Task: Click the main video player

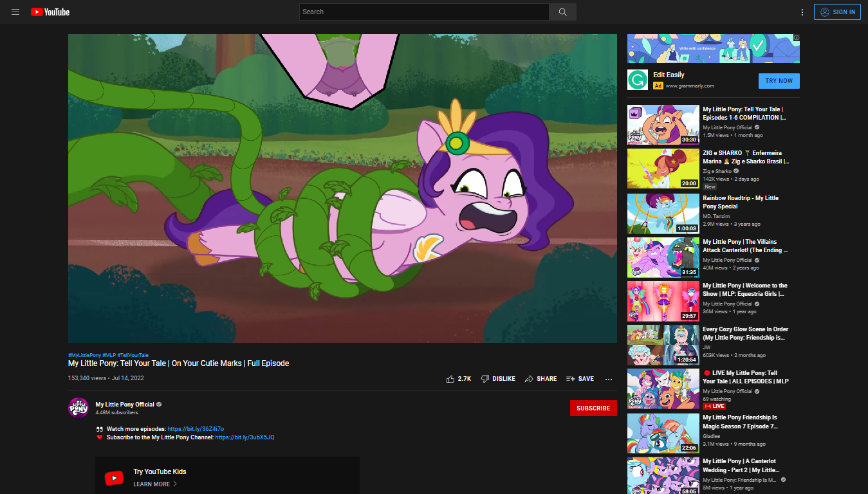Action: [x=342, y=188]
